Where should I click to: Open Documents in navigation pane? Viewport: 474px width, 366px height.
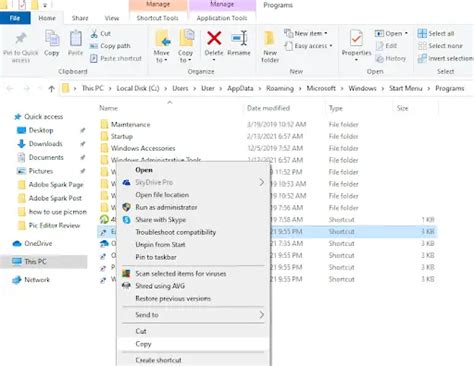click(46, 157)
